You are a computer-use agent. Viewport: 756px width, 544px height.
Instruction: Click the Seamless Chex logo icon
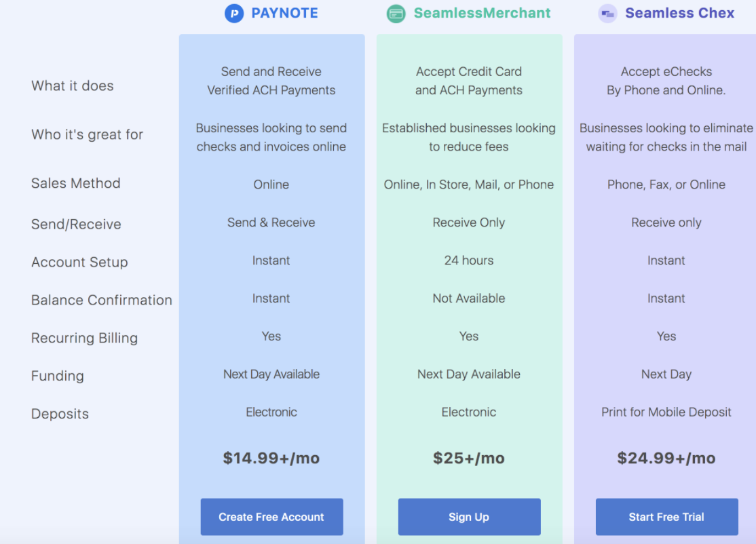pyautogui.click(x=607, y=14)
